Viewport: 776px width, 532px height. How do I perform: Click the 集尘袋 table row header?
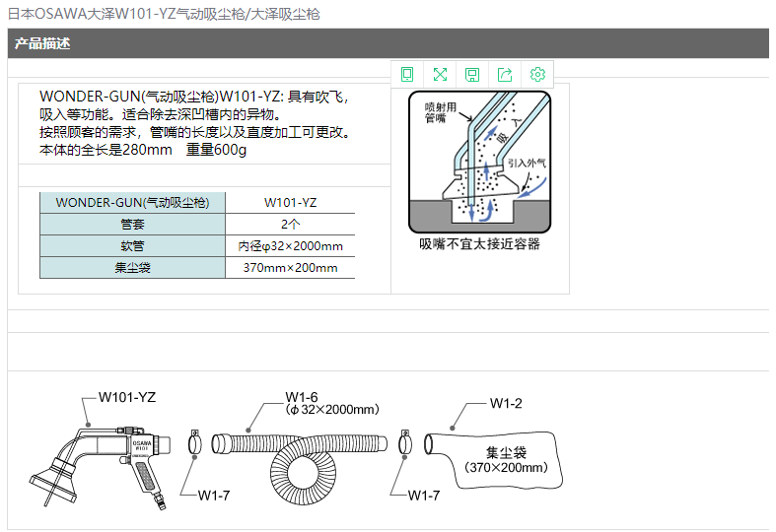(132, 268)
